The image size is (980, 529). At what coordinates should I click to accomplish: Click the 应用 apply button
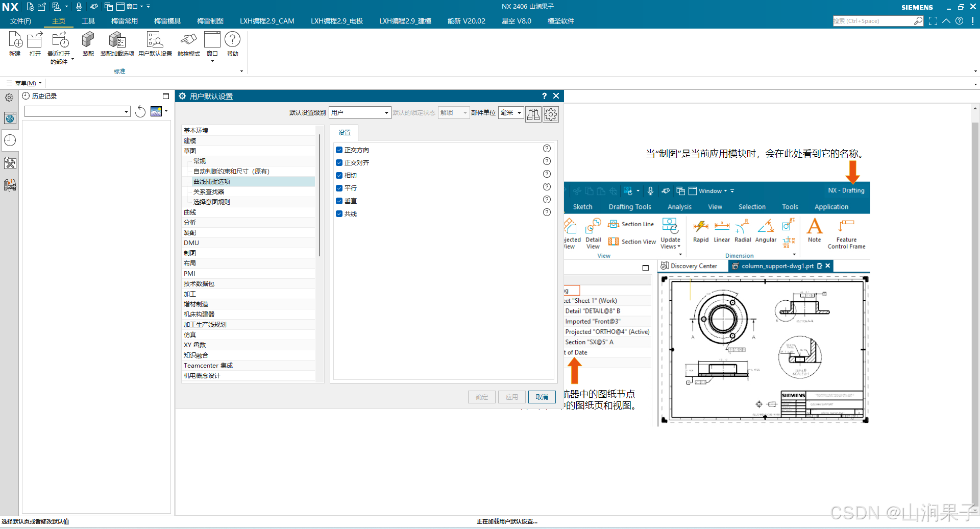(512, 397)
